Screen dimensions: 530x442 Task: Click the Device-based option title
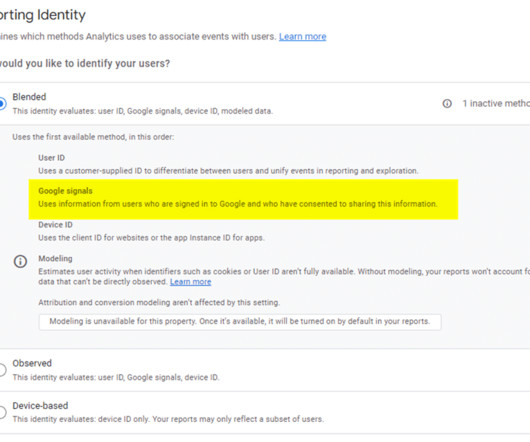[x=40, y=406]
